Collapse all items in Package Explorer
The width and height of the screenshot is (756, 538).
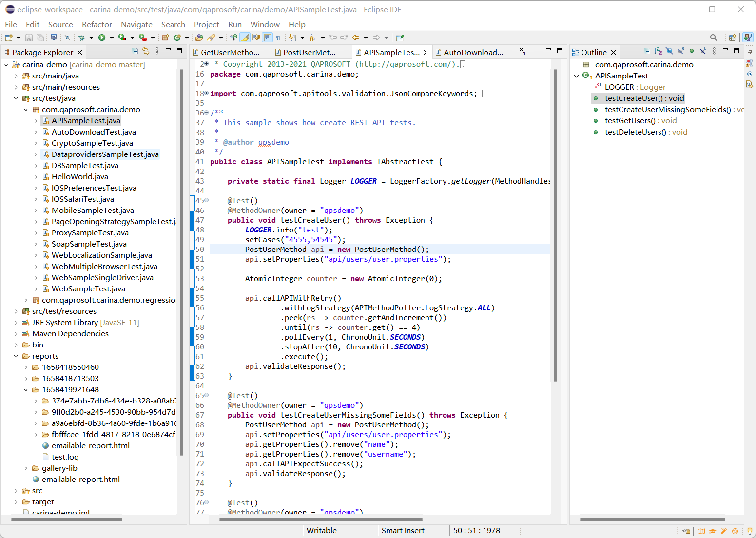click(x=135, y=51)
